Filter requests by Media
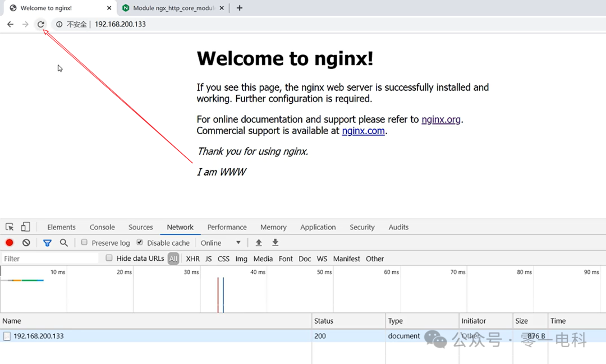 point(263,259)
